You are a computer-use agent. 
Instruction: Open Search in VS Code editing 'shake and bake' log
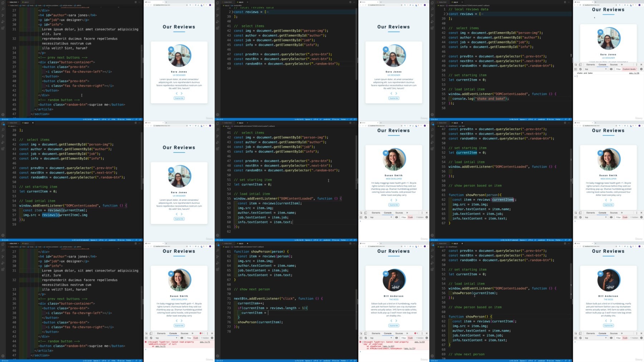[432, 9]
